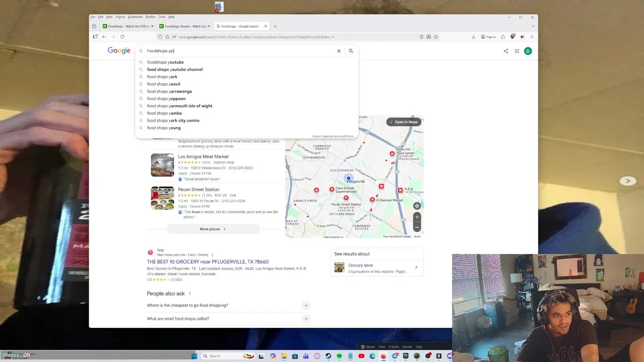Click the Google logo
Screen dimensions: 644x362
[119, 50]
